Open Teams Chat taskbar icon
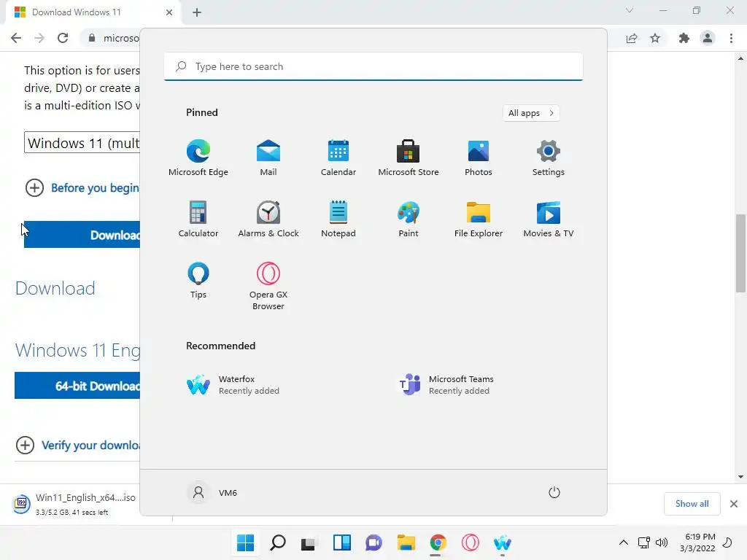This screenshot has height=560, width=747. (x=374, y=542)
